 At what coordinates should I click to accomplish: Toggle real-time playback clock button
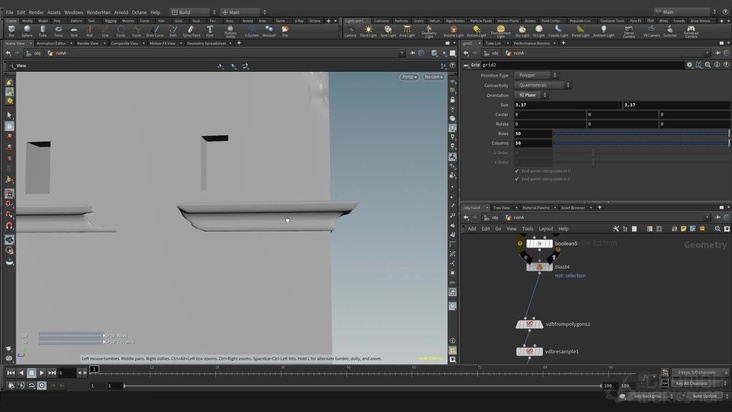point(42,385)
